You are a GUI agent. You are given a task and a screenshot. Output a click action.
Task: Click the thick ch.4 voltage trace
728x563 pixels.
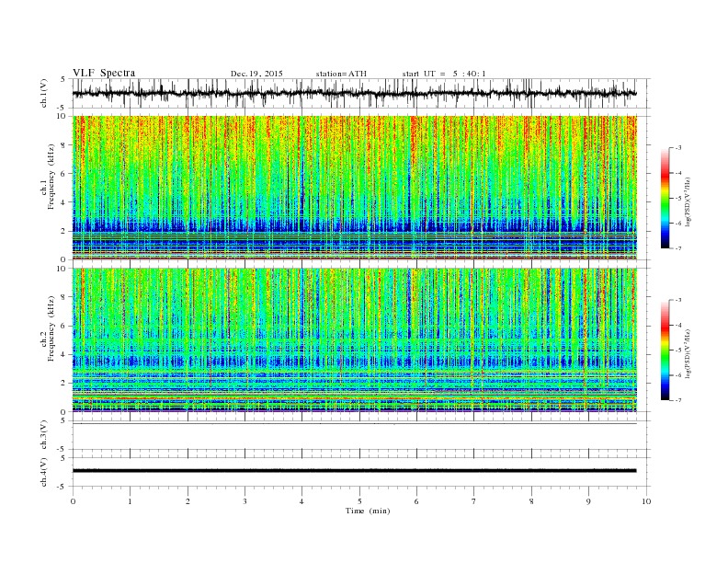tap(354, 471)
